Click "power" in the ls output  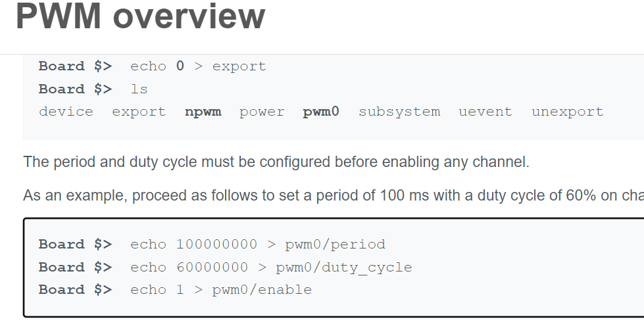(262, 112)
